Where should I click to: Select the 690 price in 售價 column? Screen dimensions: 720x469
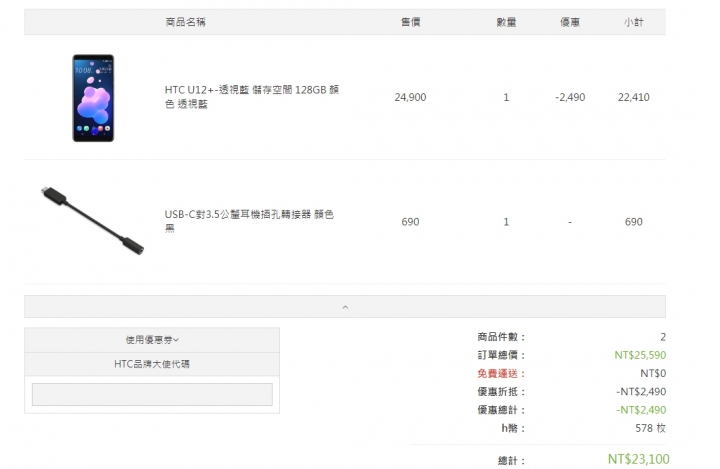(x=411, y=222)
